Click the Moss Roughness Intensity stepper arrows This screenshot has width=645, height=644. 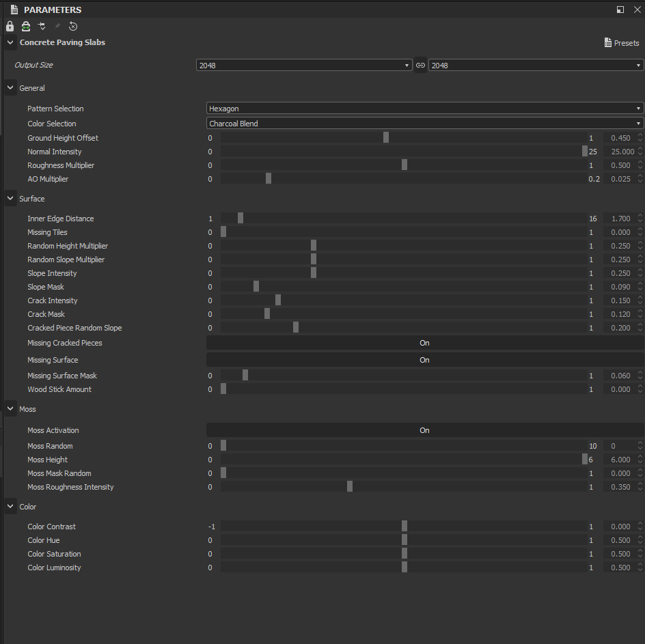640,486
